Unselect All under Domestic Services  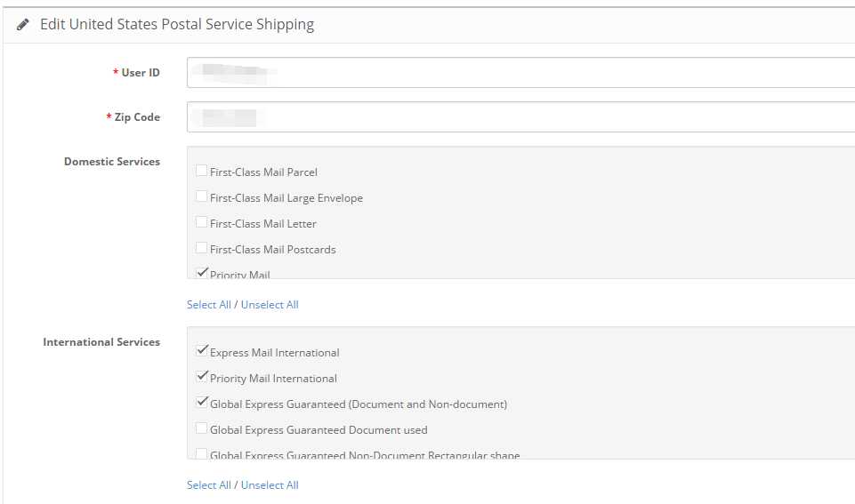tap(270, 305)
